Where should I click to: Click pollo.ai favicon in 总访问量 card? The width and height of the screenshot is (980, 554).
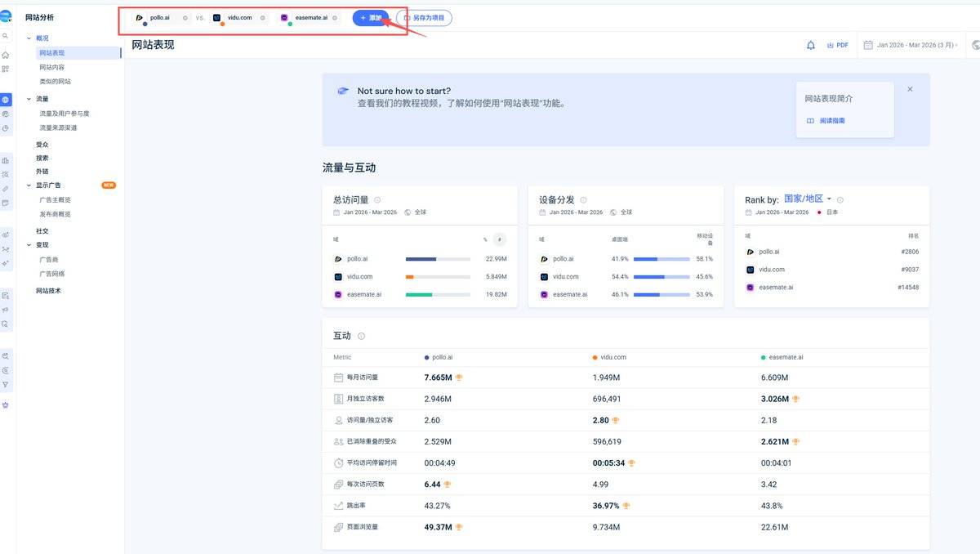coord(338,258)
